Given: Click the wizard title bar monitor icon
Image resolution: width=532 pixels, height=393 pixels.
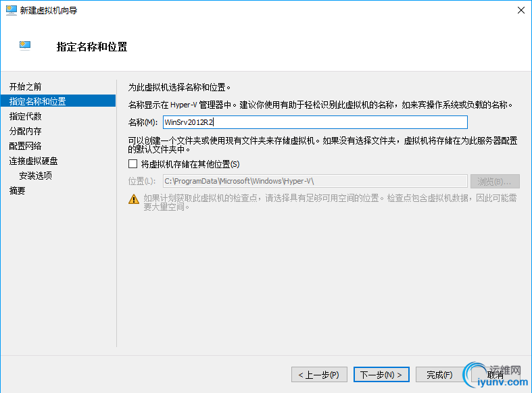Looking at the screenshot, I should click(11, 10).
